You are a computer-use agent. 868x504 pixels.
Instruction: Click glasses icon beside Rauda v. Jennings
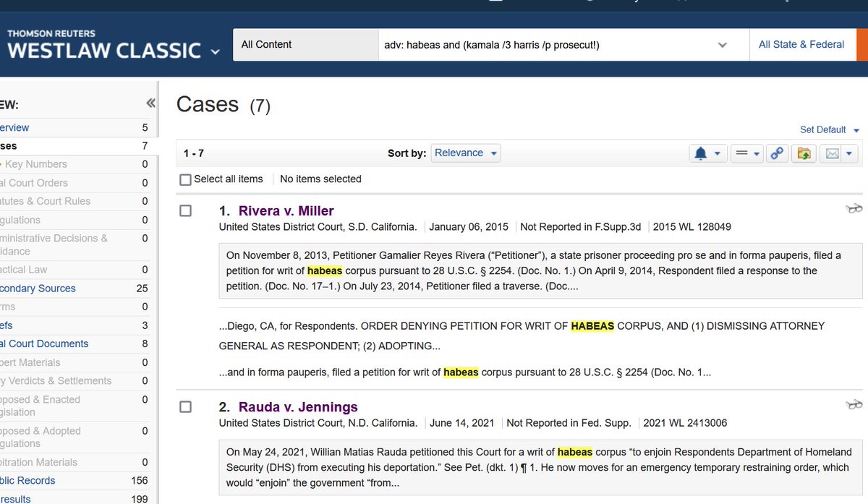point(854,405)
